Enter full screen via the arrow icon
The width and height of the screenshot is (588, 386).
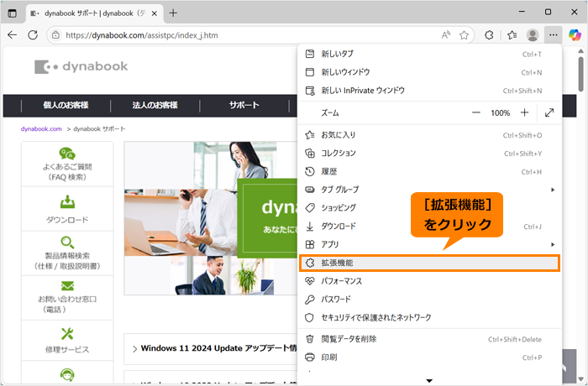tap(549, 112)
